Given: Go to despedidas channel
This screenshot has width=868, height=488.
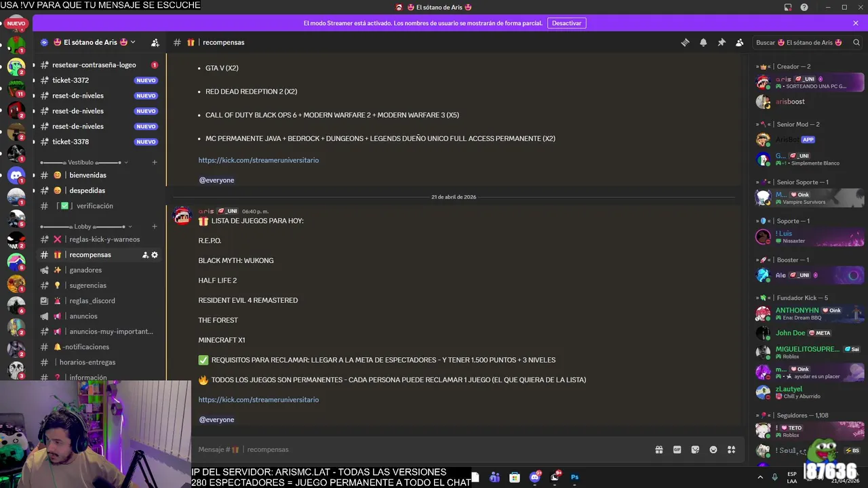Looking at the screenshot, I should click(99, 190).
